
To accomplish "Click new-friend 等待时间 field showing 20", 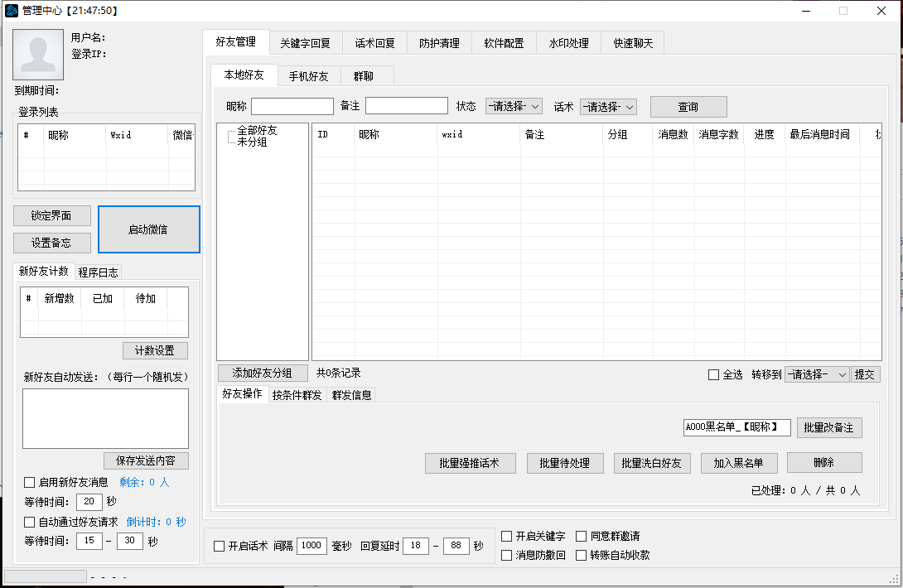I will point(89,502).
